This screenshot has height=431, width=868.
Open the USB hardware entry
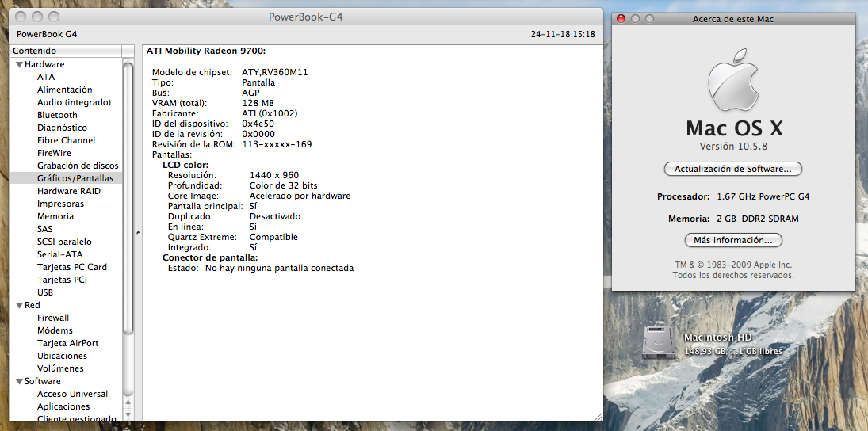(x=45, y=292)
